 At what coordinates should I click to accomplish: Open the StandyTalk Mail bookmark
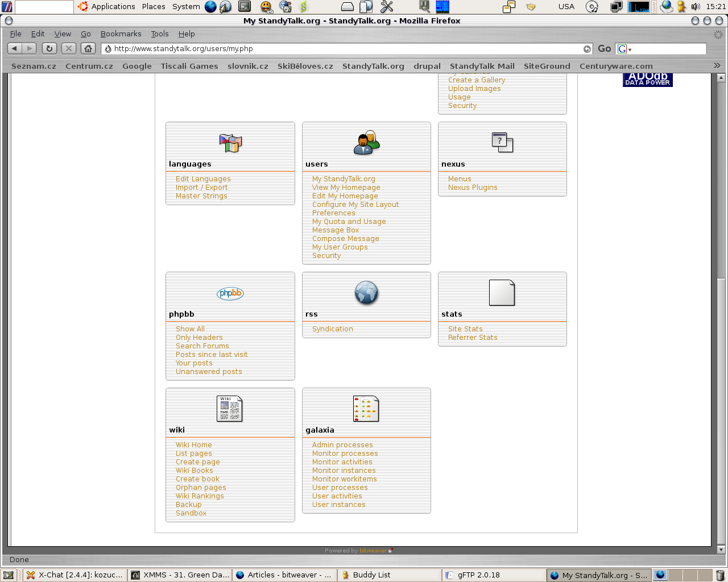[482, 66]
